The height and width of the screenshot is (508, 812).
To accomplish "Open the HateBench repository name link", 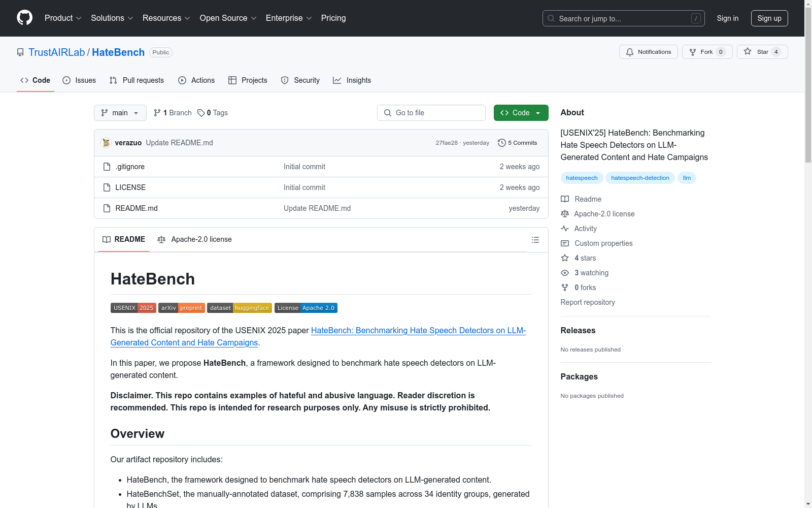I will (118, 52).
